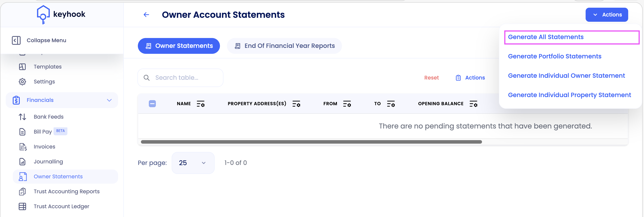Select Generate Portfolio Statements
The height and width of the screenshot is (217, 644).
pyautogui.click(x=554, y=56)
